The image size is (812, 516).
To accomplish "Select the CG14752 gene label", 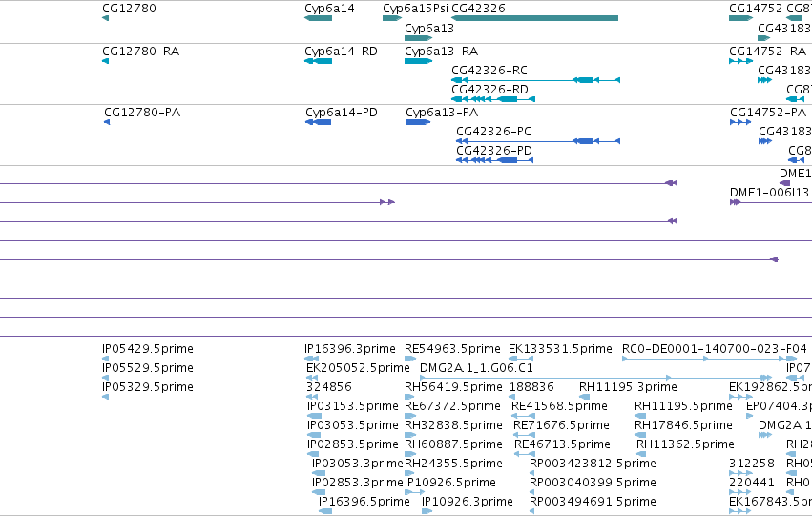I will (756, 9).
